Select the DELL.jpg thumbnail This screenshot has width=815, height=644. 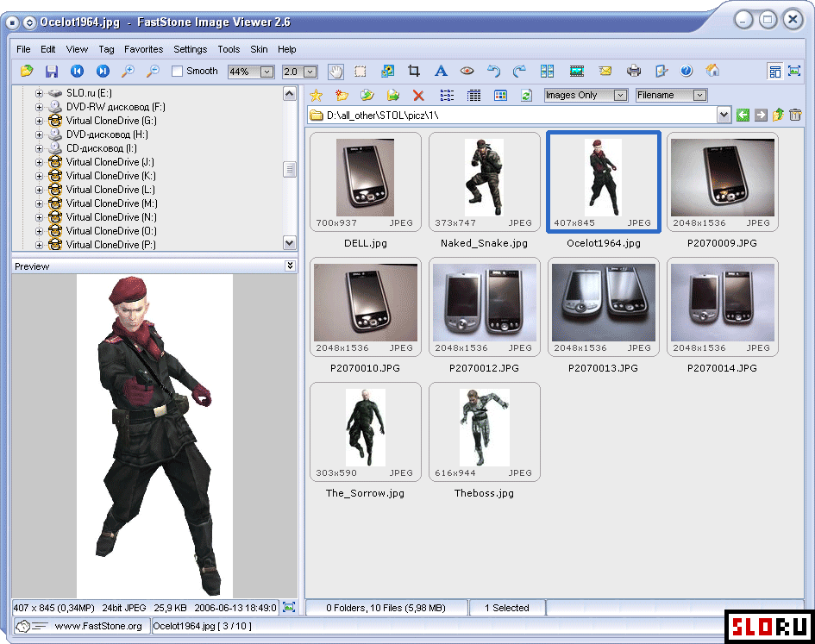pos(366,182)
